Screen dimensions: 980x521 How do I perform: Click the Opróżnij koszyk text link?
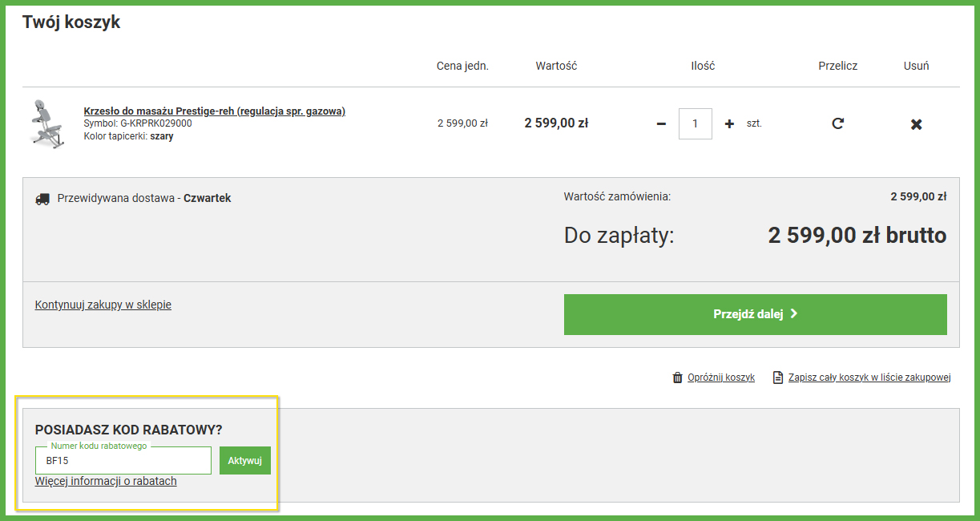[x=720, y=378]
